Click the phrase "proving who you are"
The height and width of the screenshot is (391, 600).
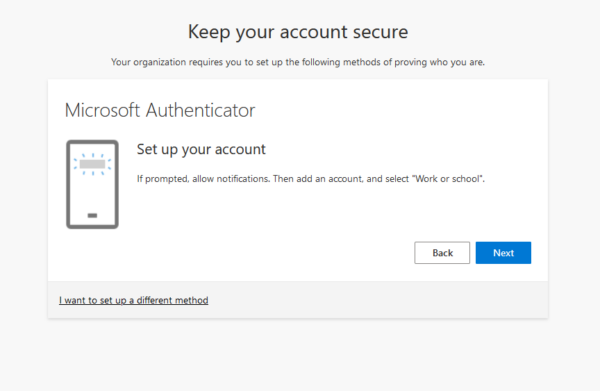[x=439, y=62]
